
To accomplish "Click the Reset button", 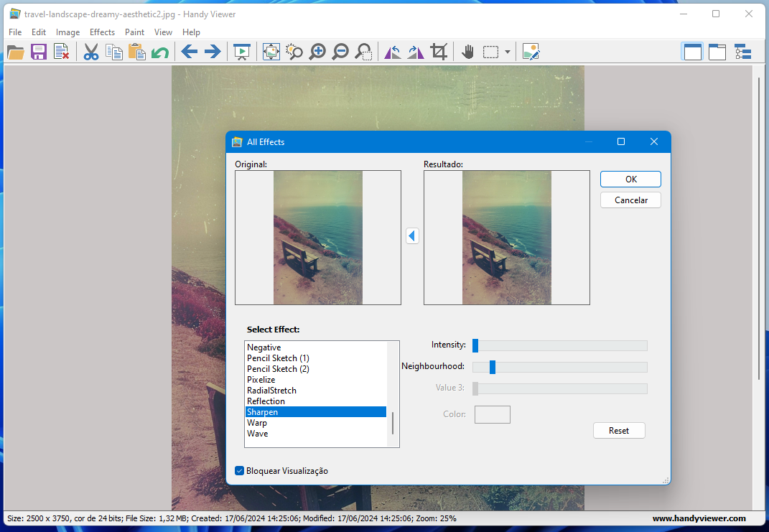I will pyautogui.click(x=619, y=431).
